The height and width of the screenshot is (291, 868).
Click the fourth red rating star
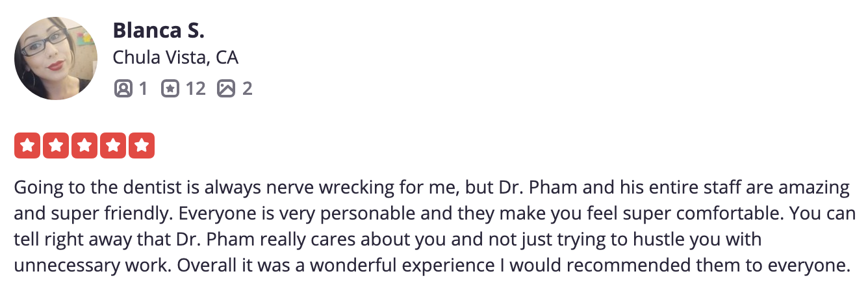113,145
